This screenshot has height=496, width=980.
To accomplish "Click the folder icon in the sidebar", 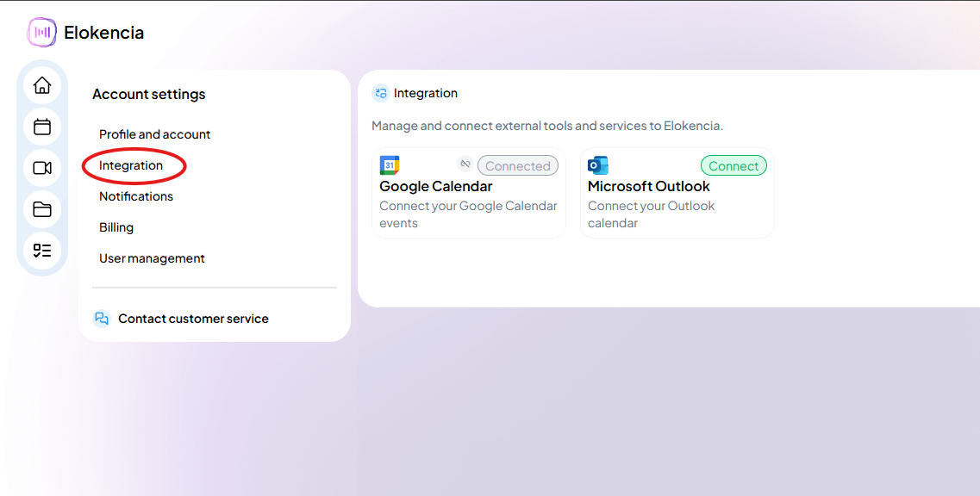I will pyautogui.click(x=42, y=209).
